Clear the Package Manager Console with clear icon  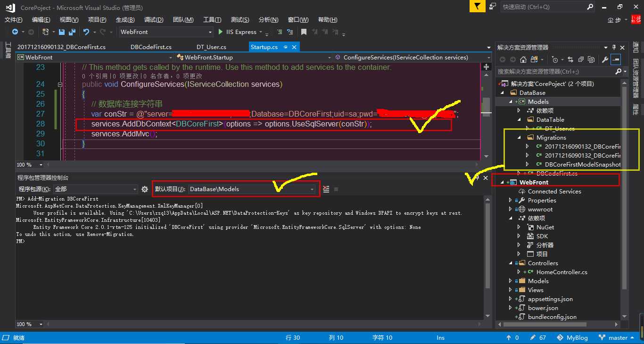[326, 189]
